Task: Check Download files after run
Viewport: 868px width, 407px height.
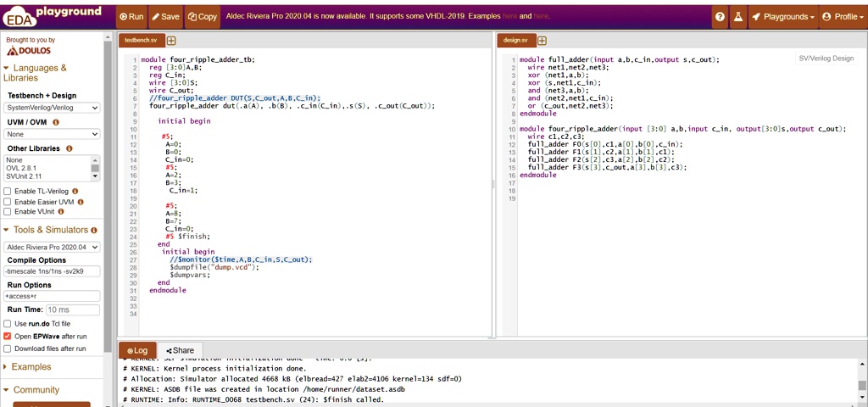Action: [8, 348]
